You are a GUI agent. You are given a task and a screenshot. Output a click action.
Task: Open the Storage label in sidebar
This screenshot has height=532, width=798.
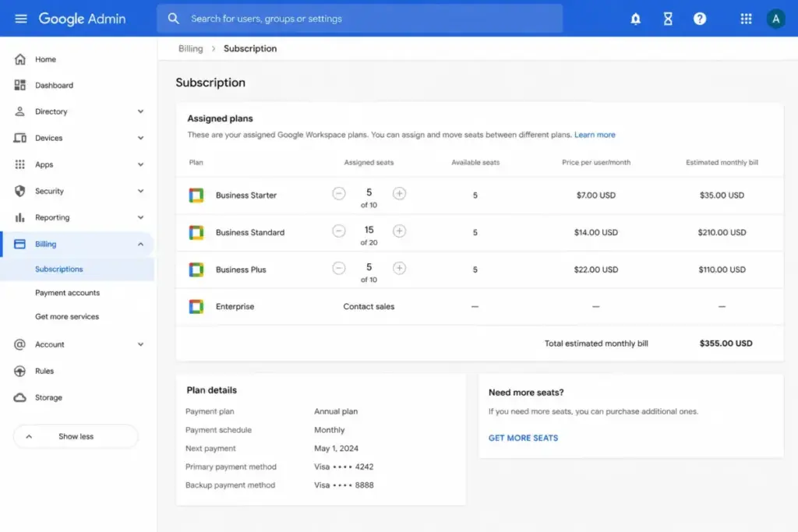coord(48,398)
